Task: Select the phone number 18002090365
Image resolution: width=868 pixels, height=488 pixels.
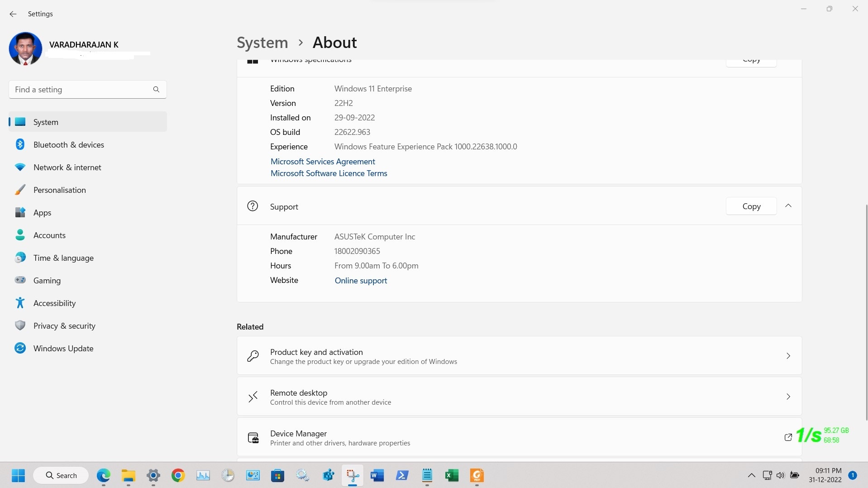Action: click(357, 251)
